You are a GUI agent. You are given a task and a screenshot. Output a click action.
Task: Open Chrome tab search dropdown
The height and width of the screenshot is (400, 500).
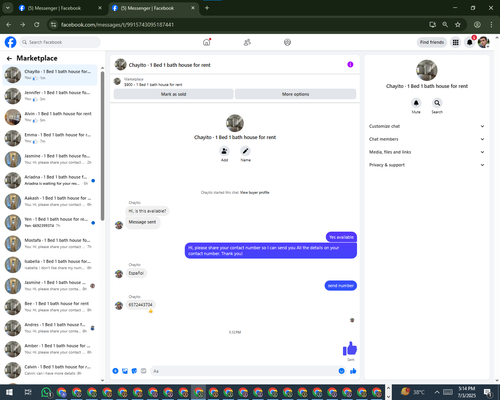click(7, 8)
